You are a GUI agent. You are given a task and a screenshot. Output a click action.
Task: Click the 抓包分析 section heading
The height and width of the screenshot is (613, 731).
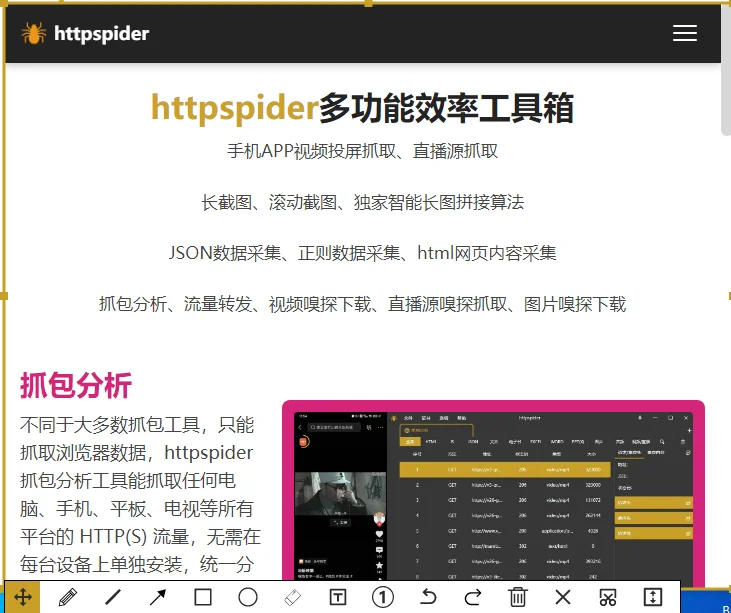point(76,385)
